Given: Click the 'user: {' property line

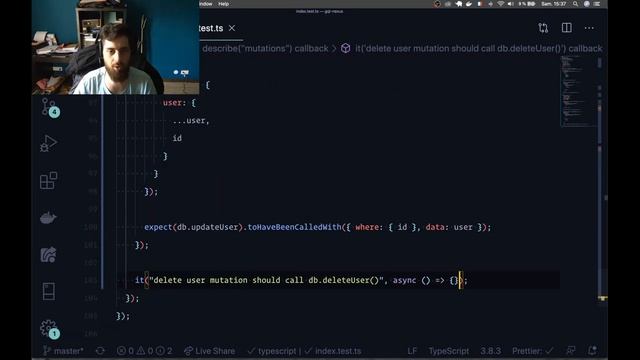Looking at the screenshot, I should 179,103.
